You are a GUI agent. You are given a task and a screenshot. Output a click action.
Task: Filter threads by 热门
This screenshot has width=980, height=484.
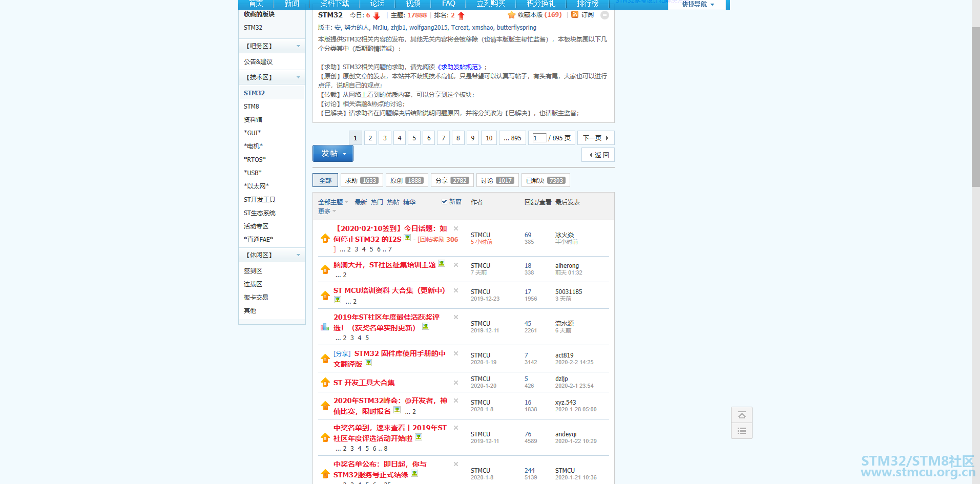pos(377,202)
